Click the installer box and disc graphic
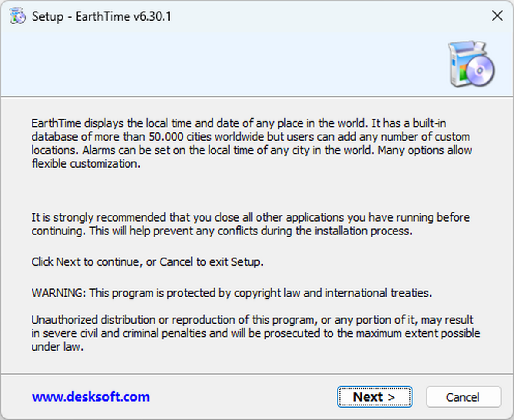The width and height of the screenshot is (514, 420). (471, 64)
